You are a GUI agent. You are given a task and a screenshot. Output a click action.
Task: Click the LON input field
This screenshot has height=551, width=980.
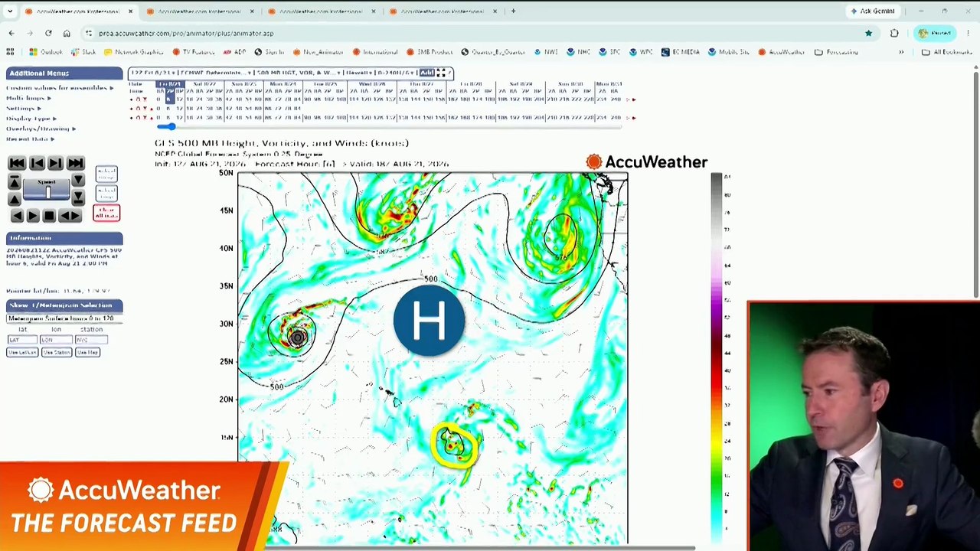(57, 340)
